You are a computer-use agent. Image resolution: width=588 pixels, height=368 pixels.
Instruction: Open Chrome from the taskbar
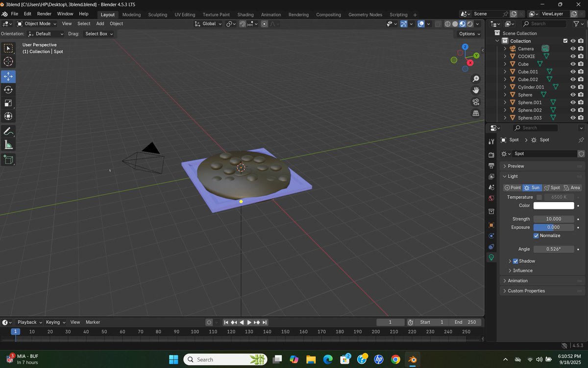pyautogui.click(x=396, y=360)
